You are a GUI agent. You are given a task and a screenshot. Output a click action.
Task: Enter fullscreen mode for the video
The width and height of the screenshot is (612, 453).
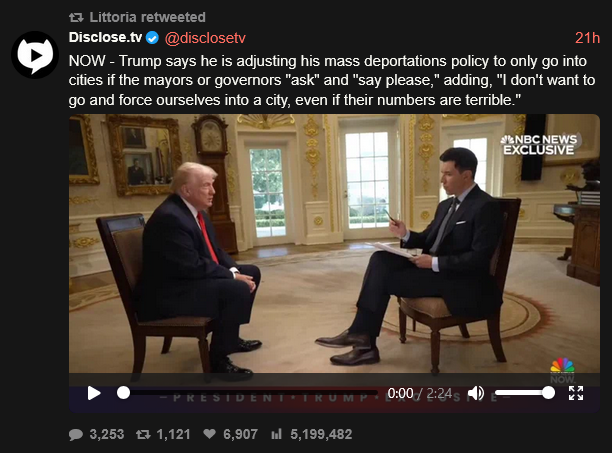pyautogui.click(x=576, y=393)
